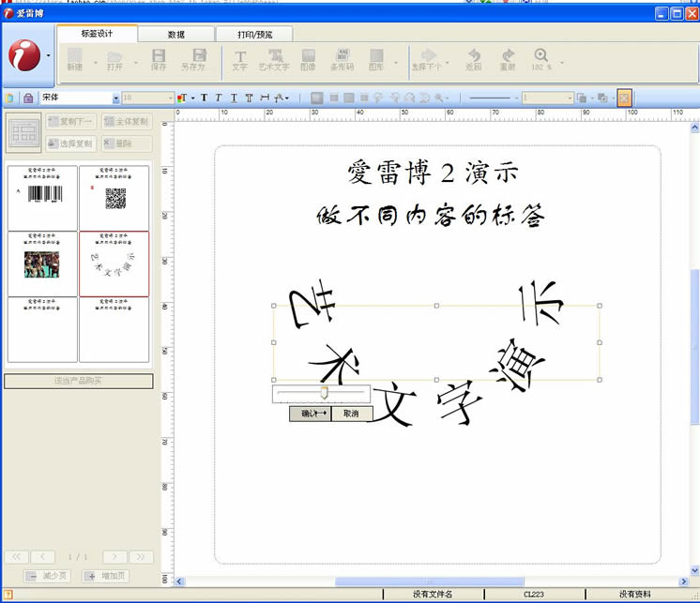Click the vertical scrollbar down arrow
Screen dimensions: 700x603
pos(694,569)
